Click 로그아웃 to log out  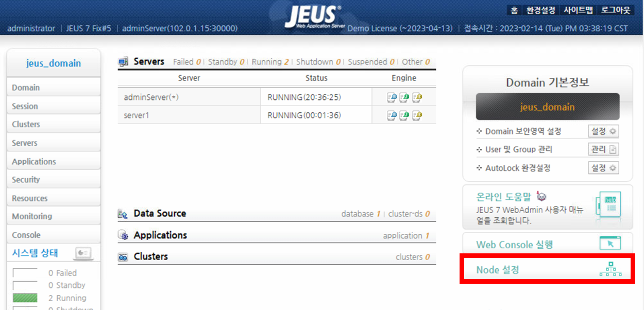tap(615, 10)
